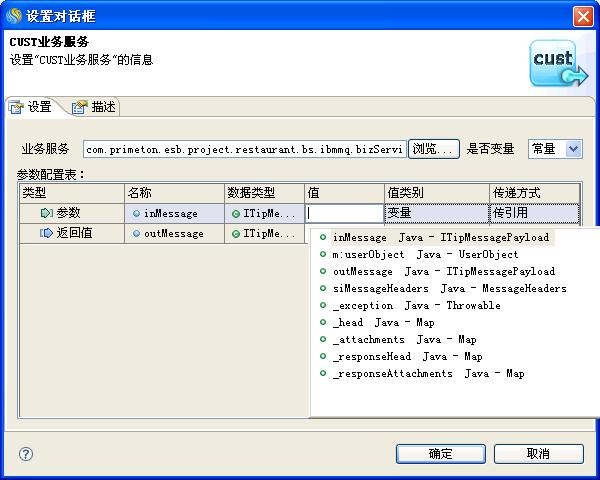Click green bullet beside siMessageHeaders suggestion
The width and height of the screenshot is (600, 480).
tap(323, 288)
